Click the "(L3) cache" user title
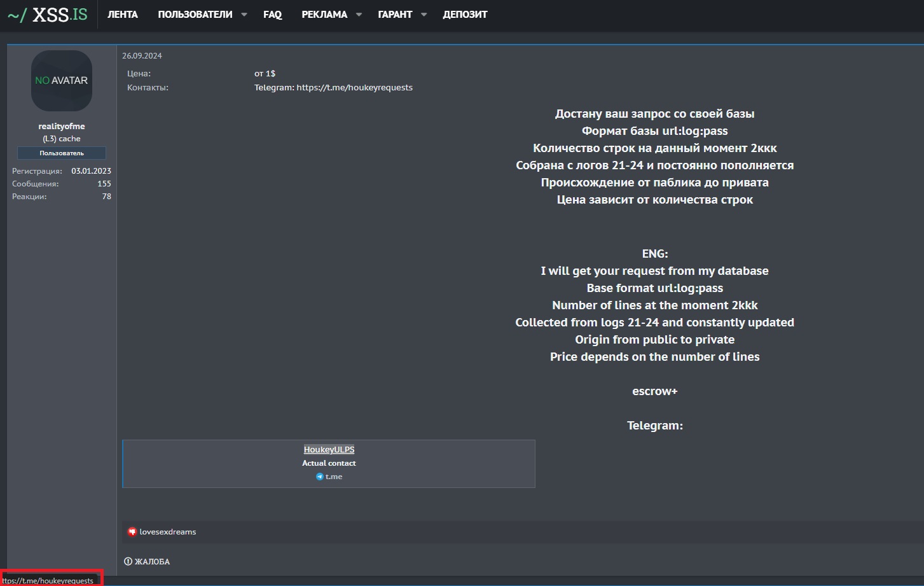This screenshot has width=924, height=586. tap(62, 139)
